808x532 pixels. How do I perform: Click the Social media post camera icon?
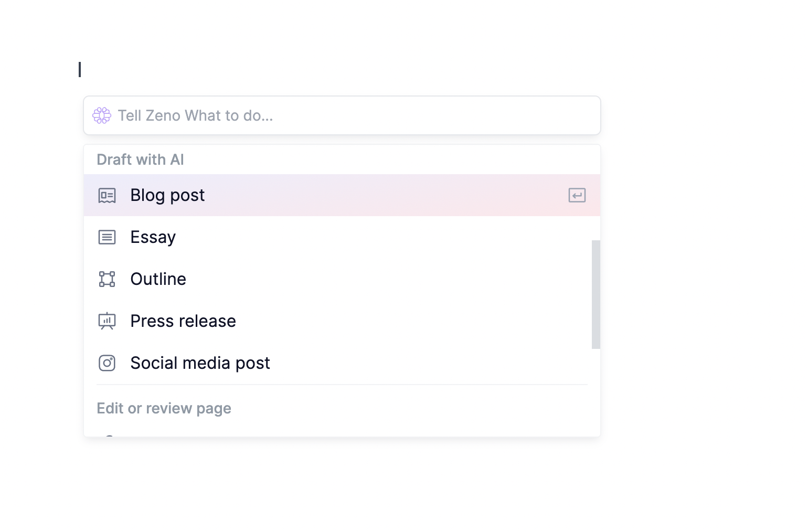click(107, 363)
